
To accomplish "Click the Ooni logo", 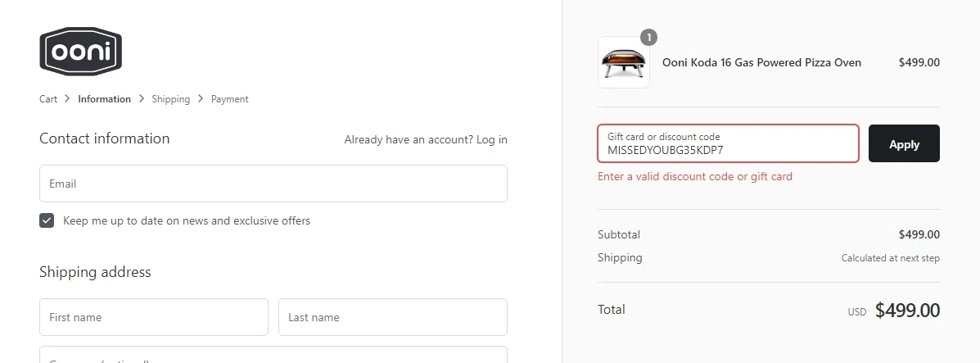I will (x=80, y=51).
